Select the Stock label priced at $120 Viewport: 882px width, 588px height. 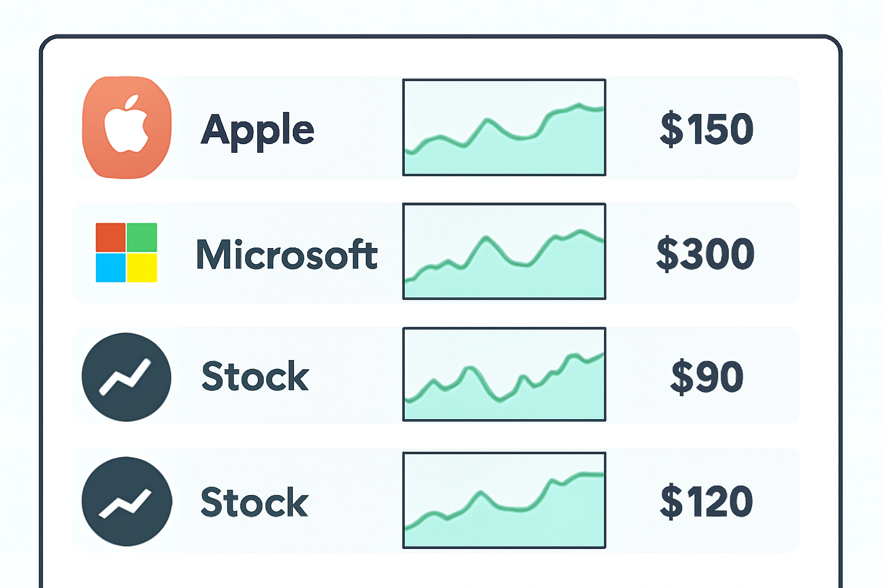click(x=254, y=502)
